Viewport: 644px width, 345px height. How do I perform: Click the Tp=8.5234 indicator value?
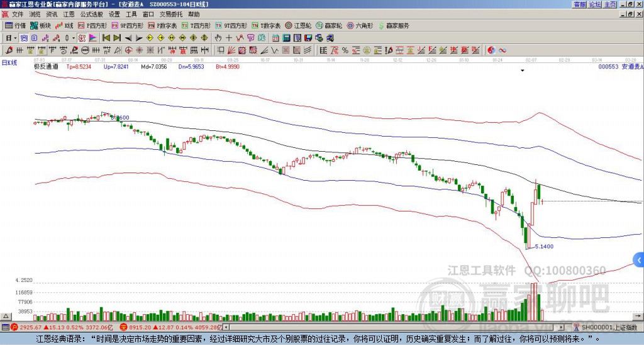[79, 66]
